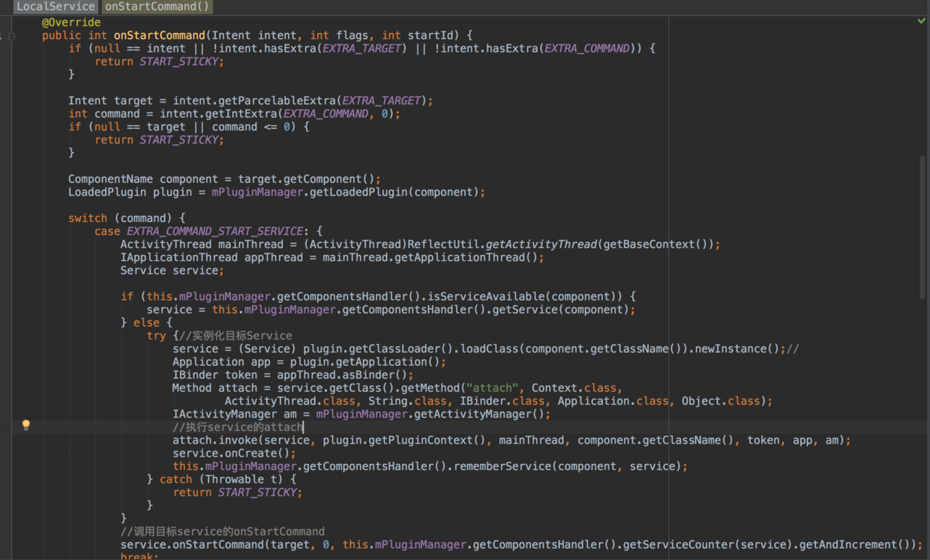
Task: Click the 'command <= 0' condition
Action: (x=251, y=127)
